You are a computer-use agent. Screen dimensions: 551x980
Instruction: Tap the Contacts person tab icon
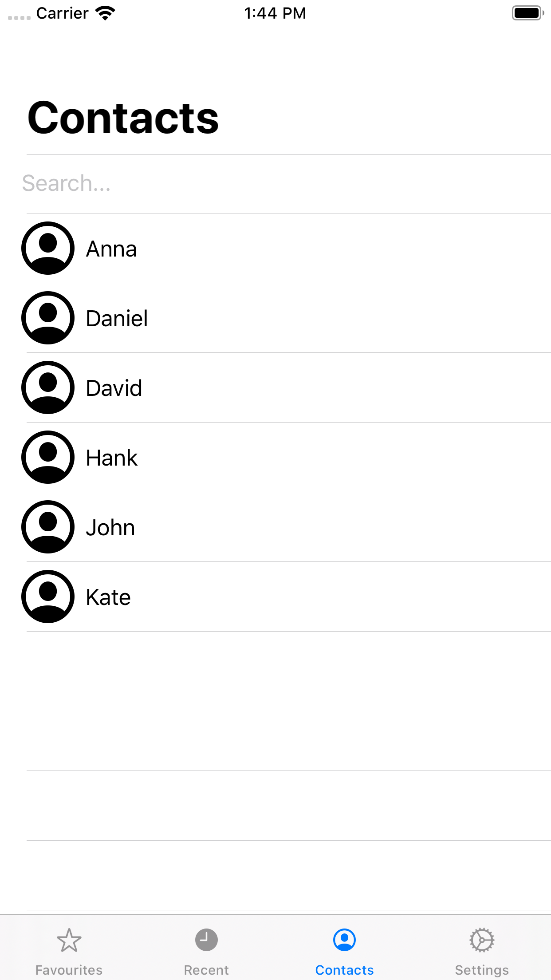(x=344, y=940)
